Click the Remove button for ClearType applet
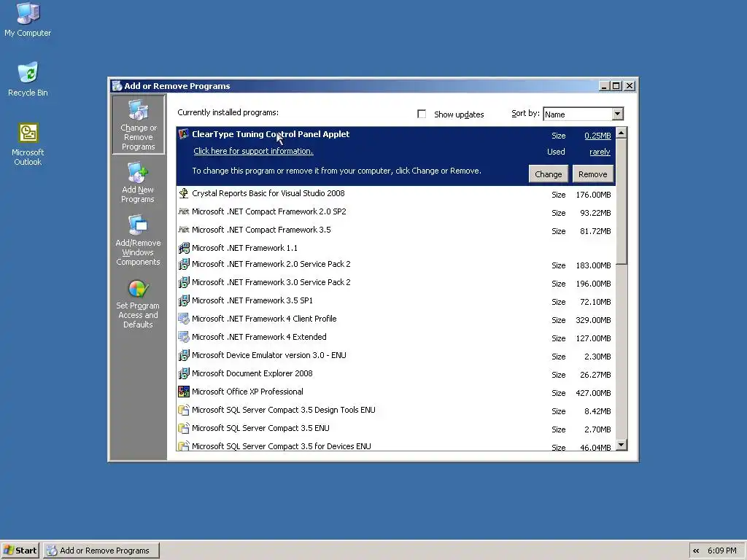This screenshot has height=560, width=747. (592, 174)
